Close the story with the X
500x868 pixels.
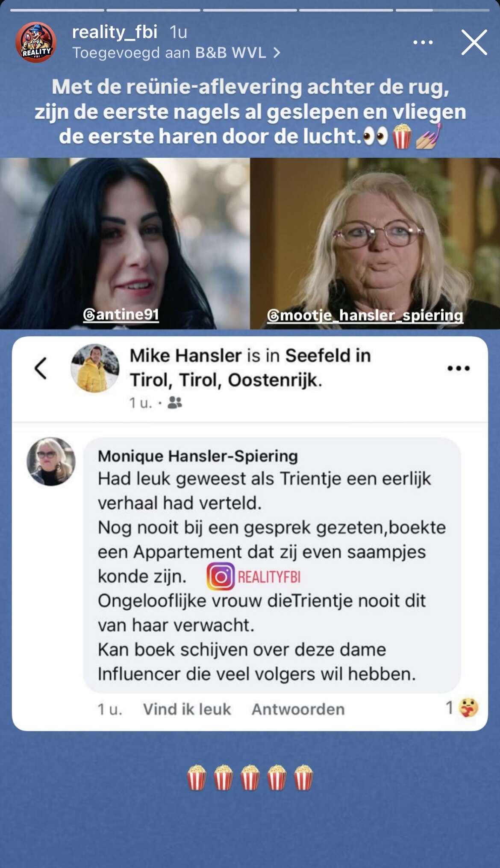click(474, 42)
